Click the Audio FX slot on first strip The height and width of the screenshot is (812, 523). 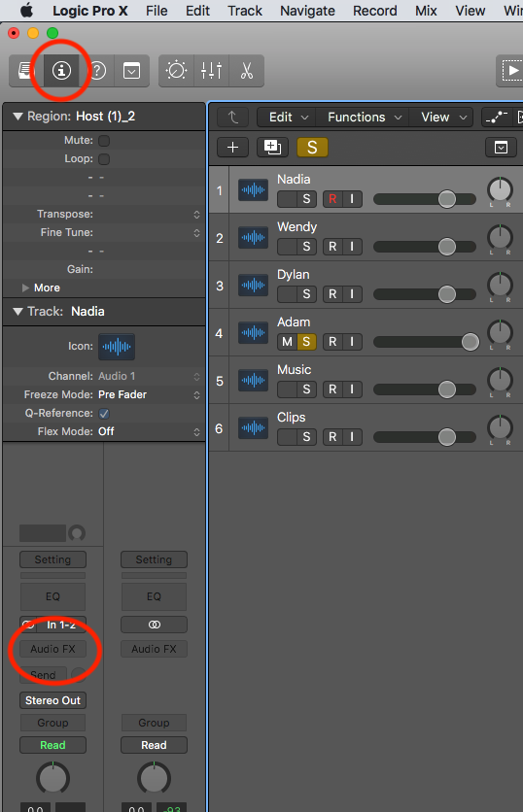tap(52, 649)
